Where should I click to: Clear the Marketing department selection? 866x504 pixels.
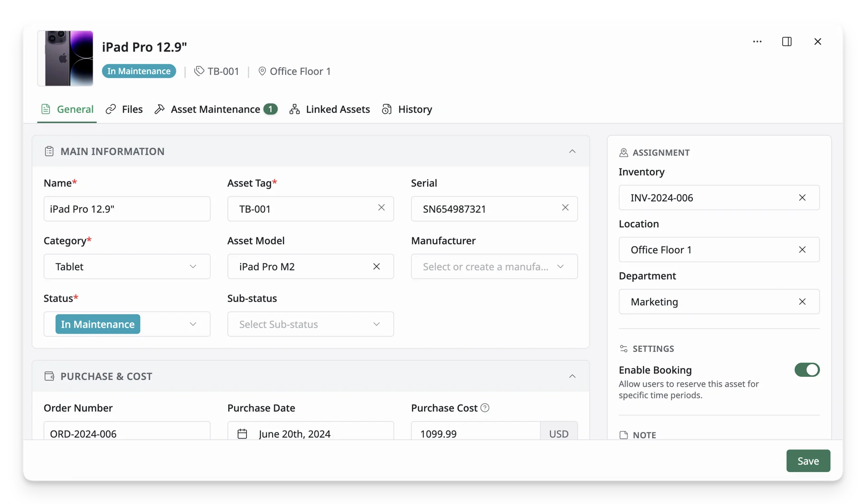(x=802, y=302)
